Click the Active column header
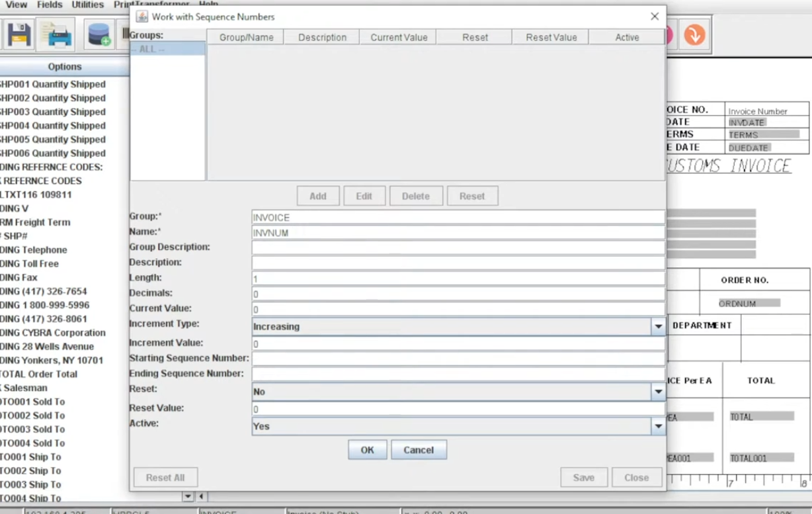This screenshot has height=514, width=812. tap(627, 37)
